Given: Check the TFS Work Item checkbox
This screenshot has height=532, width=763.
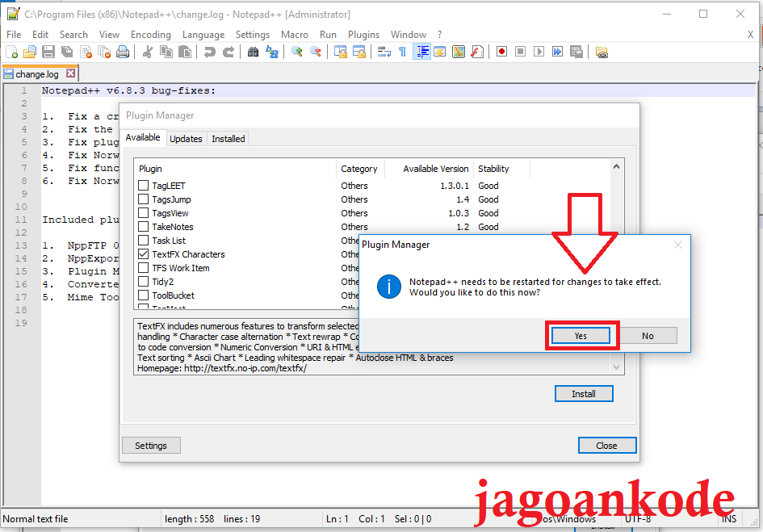Looking at the screenshot, I should coord(143,268).
